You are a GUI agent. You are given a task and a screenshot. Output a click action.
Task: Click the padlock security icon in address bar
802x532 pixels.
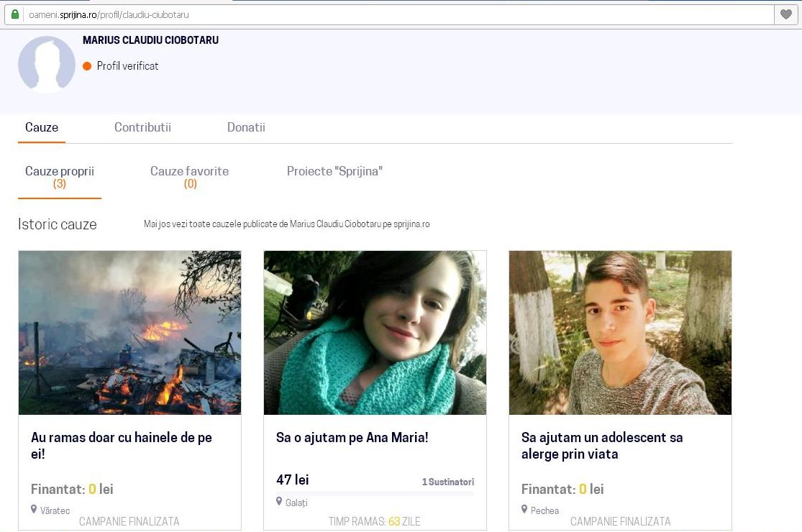15,14
